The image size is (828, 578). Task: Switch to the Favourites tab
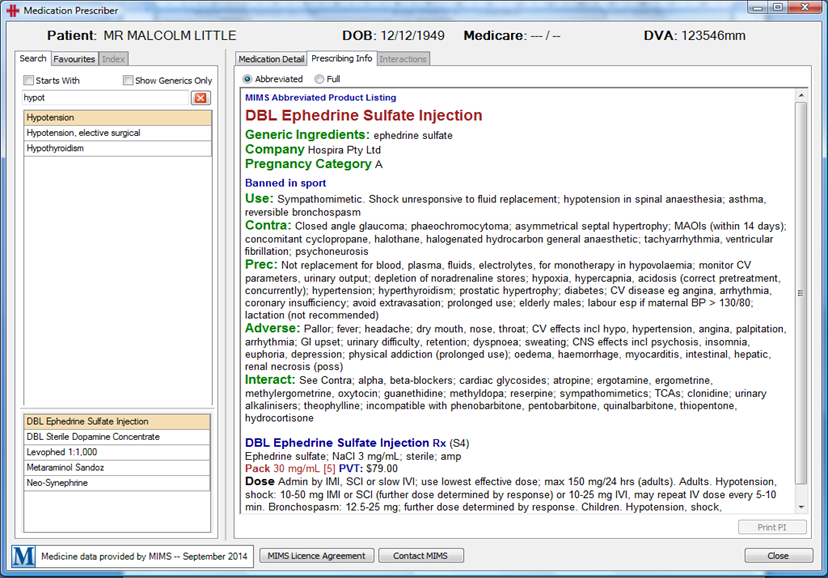tap(74, 59)
